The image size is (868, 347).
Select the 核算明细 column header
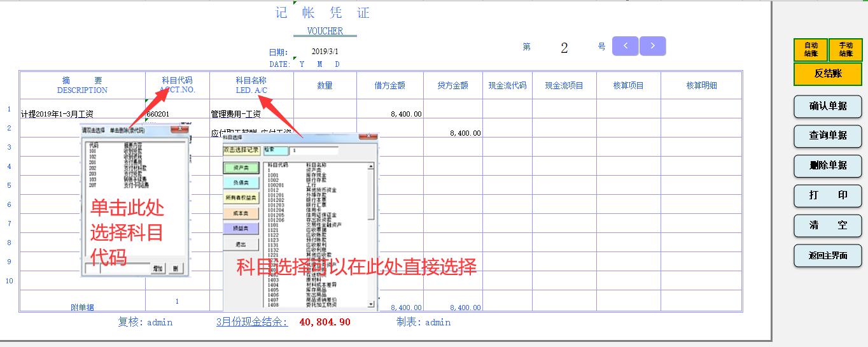point(701,85)
